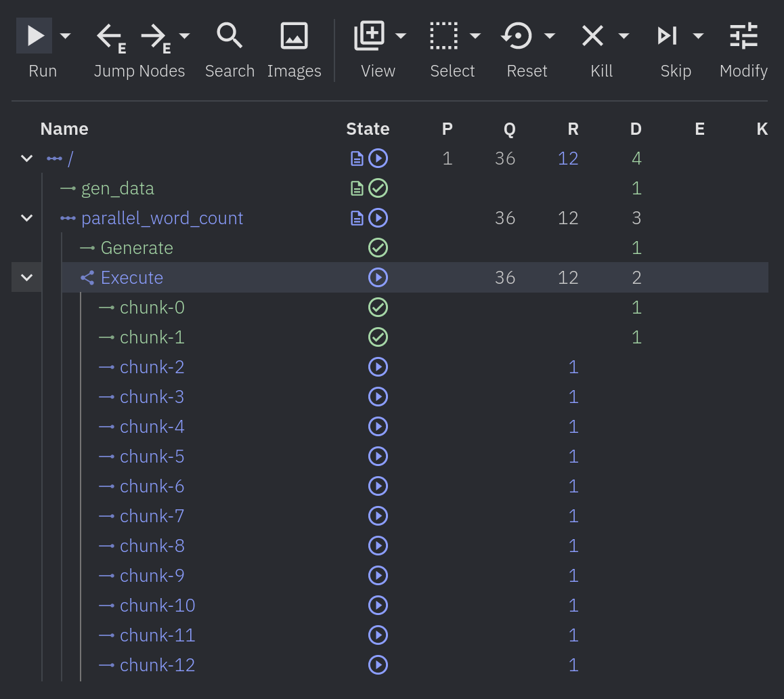Screen dimensions: 784x699
Task: Click running state icon of parallel_word_count
Action: 378,218
